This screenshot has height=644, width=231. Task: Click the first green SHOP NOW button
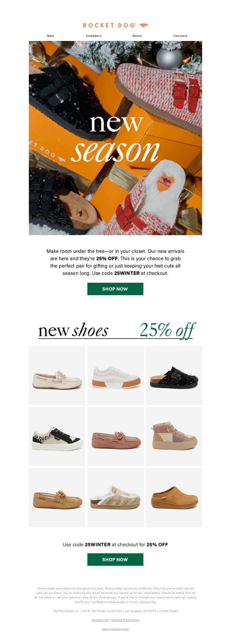pyautogui.click(x=115, y=289)
